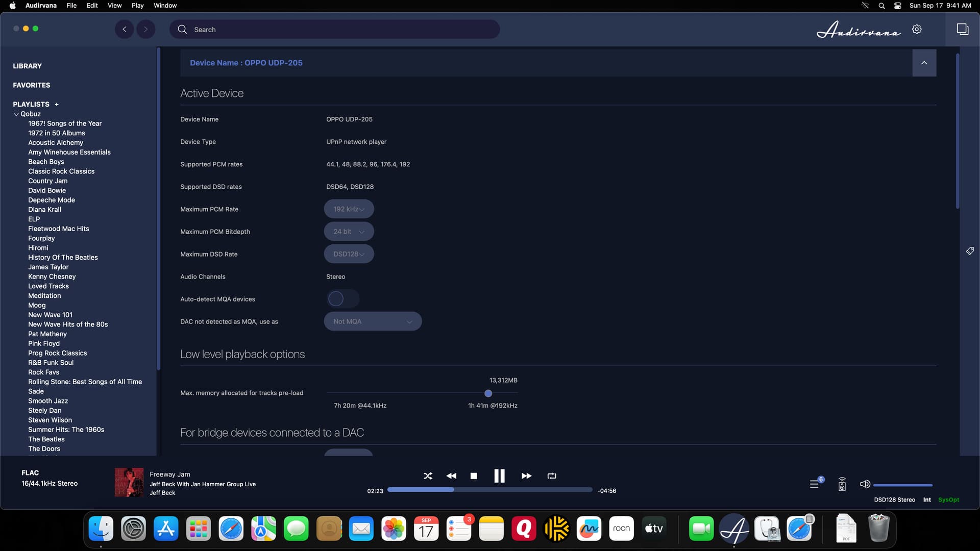The height and width of the screenshot is (551, 980).
Task: Click the Freeway Jam album artwork
Action: point(129,483)
